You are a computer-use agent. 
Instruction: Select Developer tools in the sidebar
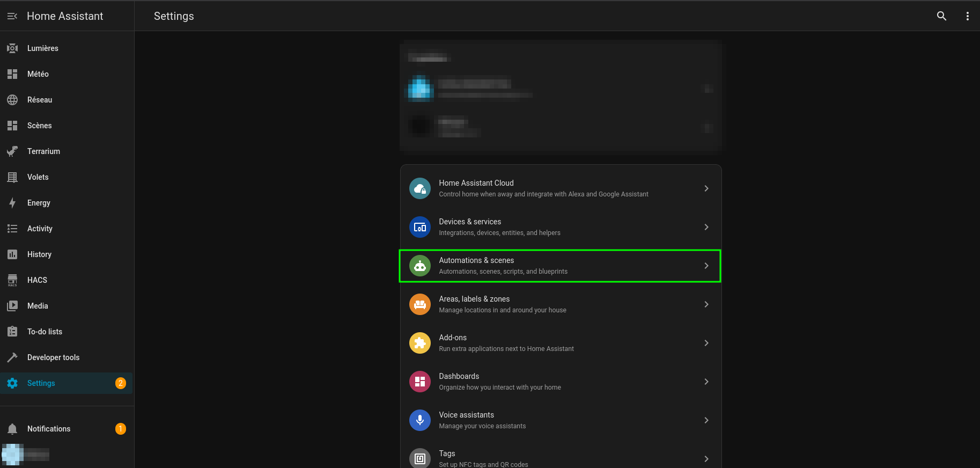click(53, 357)
